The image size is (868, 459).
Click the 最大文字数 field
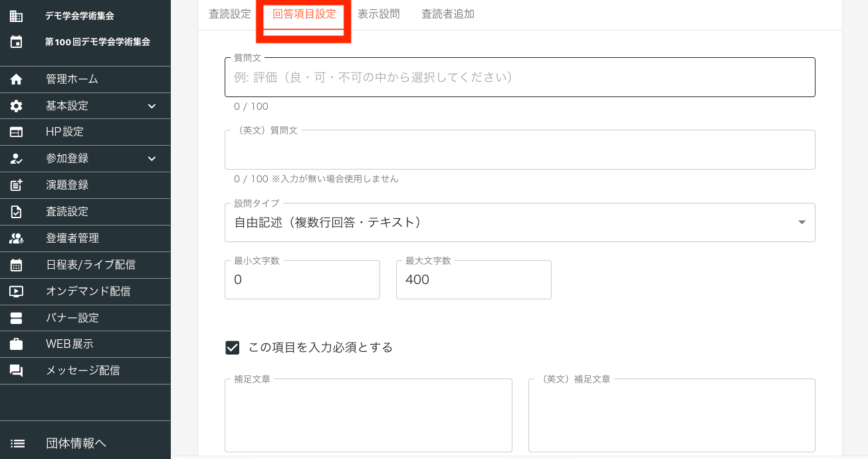click(473, 279)
